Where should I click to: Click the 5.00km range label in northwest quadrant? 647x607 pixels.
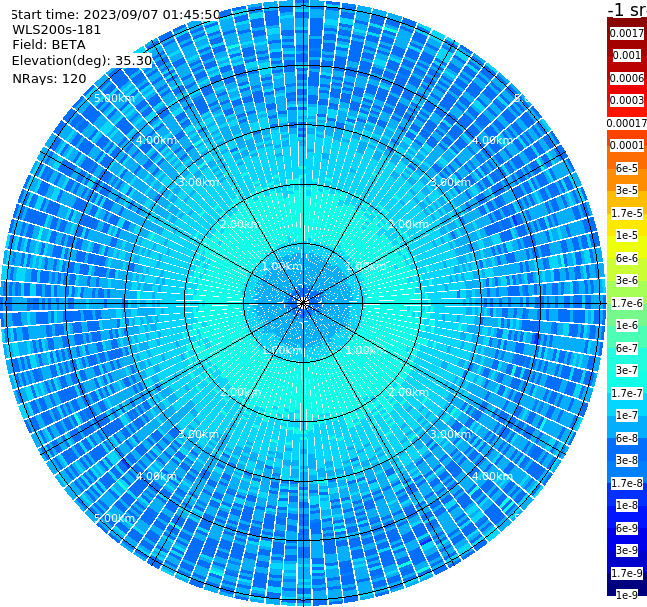click(114, 98)
